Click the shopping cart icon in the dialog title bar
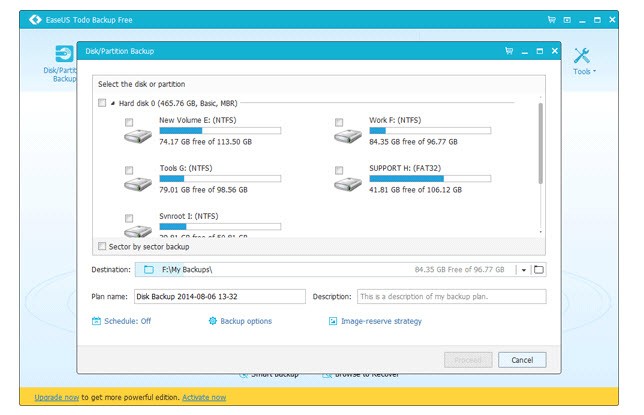644x415 pixels. 509,51
